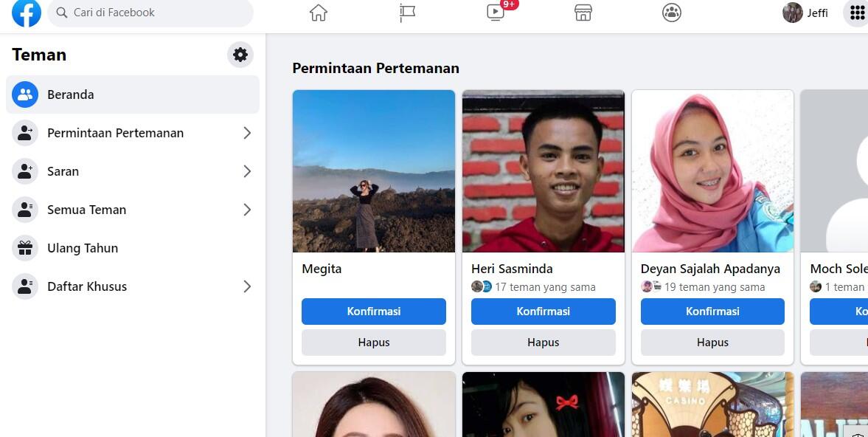Click the Semua Teman icon

coord(25,210)
